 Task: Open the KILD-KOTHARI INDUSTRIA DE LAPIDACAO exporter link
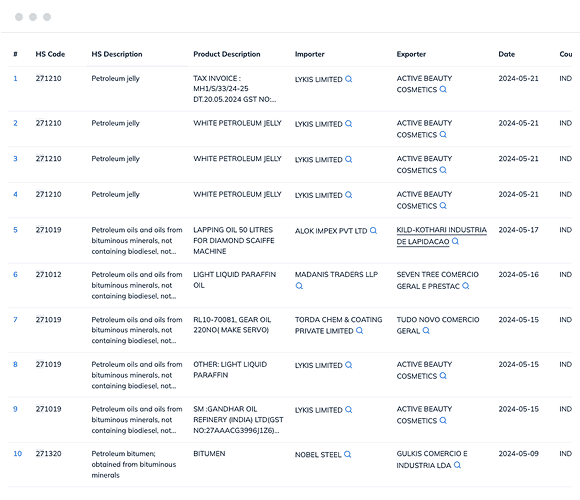[441, 236]
